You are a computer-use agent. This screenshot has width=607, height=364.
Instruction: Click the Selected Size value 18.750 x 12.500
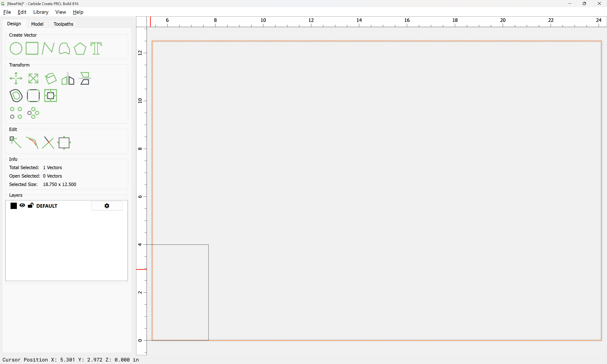(x=60, y=184)
